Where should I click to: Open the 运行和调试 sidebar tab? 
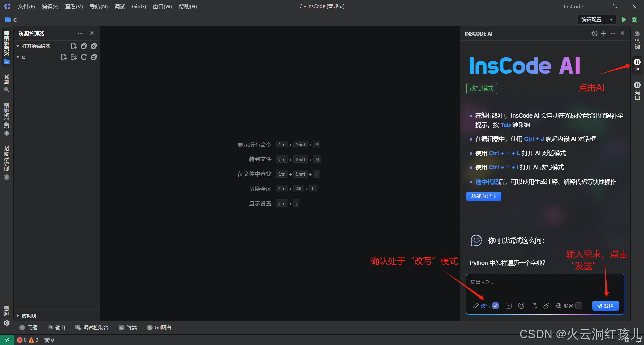7,163
